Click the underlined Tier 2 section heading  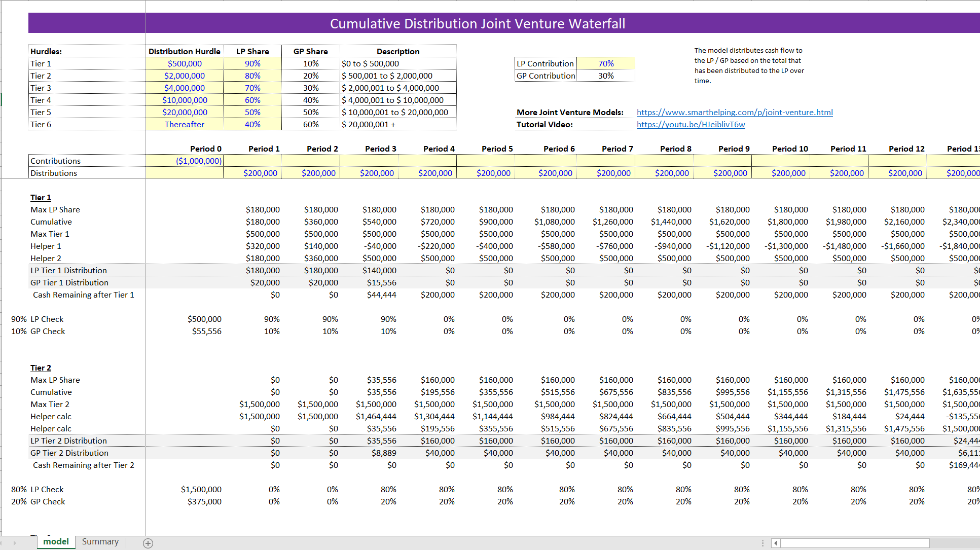coord(41,368)
